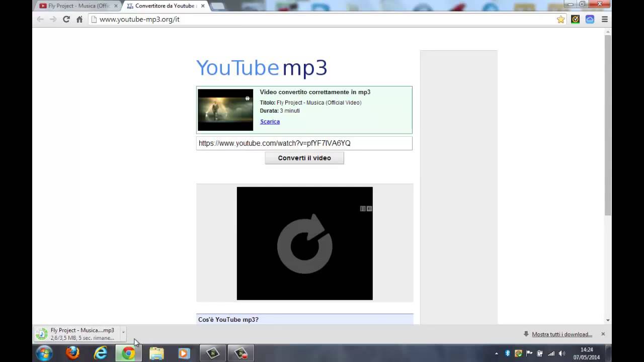The width and height of the screenshot is (644, 362).
Task: Close the Convertitore da Youtube tab
Action: click(x=202, y=6)
